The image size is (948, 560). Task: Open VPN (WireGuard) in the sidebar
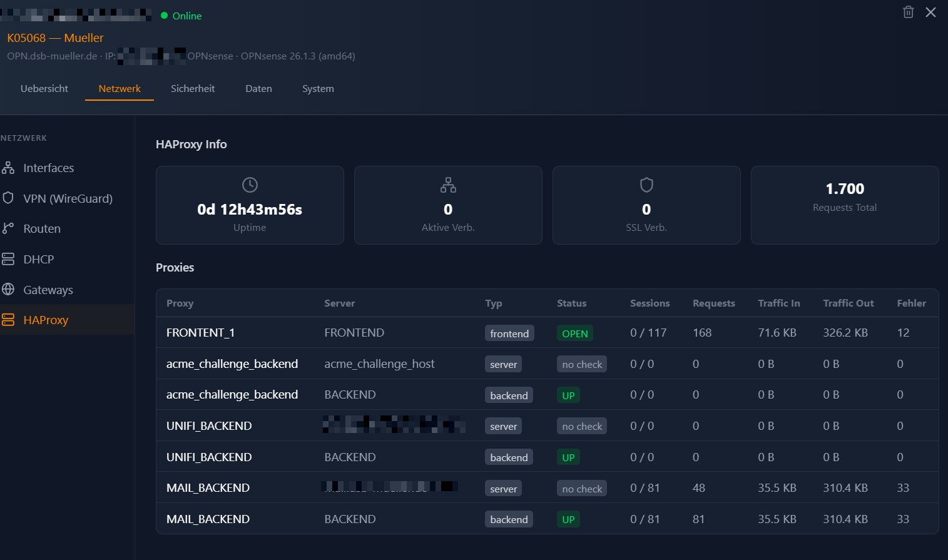point(67,198)
